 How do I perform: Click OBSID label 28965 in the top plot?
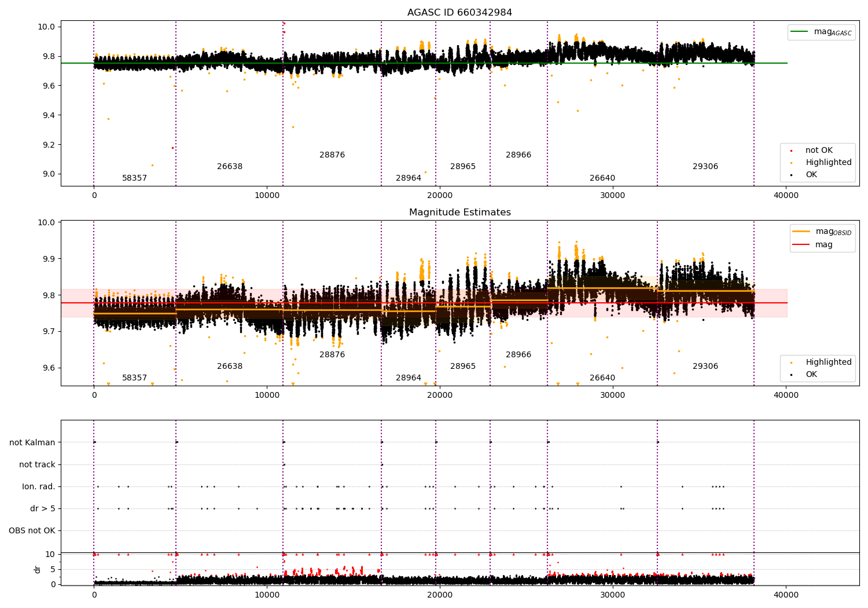click(x=463, y=167)
